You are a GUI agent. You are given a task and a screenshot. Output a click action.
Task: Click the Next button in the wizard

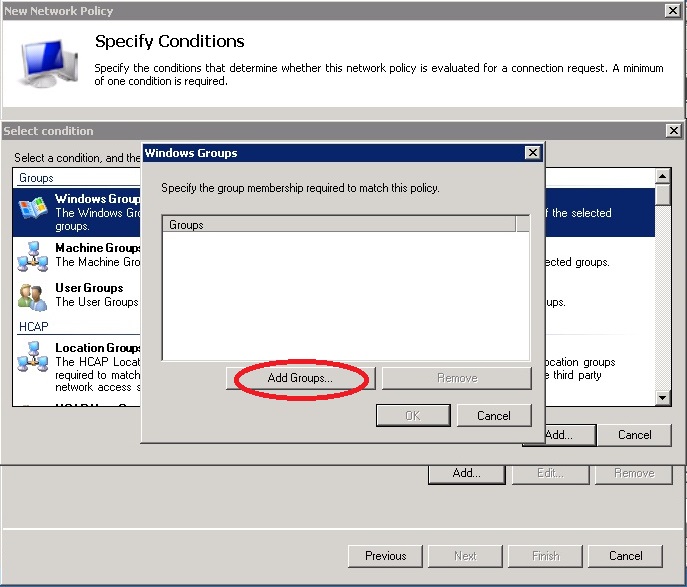(465, 556)
